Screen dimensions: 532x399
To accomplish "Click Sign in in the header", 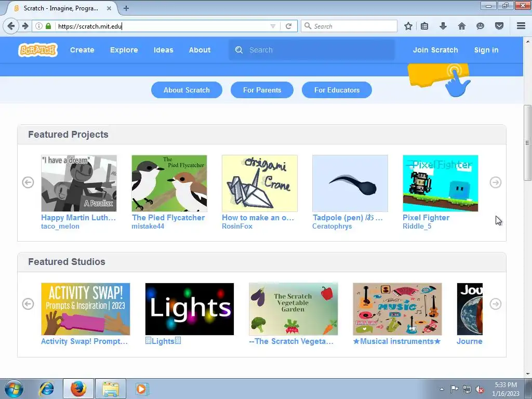I will click(x=486, y=50).
